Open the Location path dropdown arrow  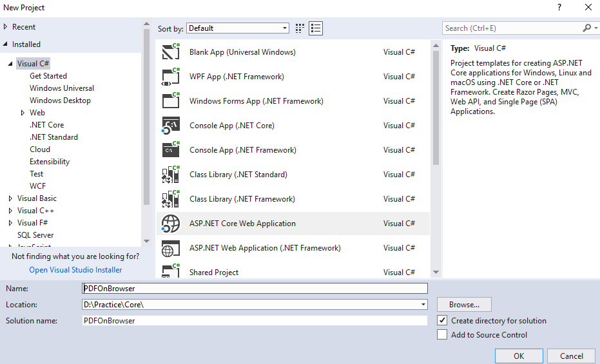[423, 304]
